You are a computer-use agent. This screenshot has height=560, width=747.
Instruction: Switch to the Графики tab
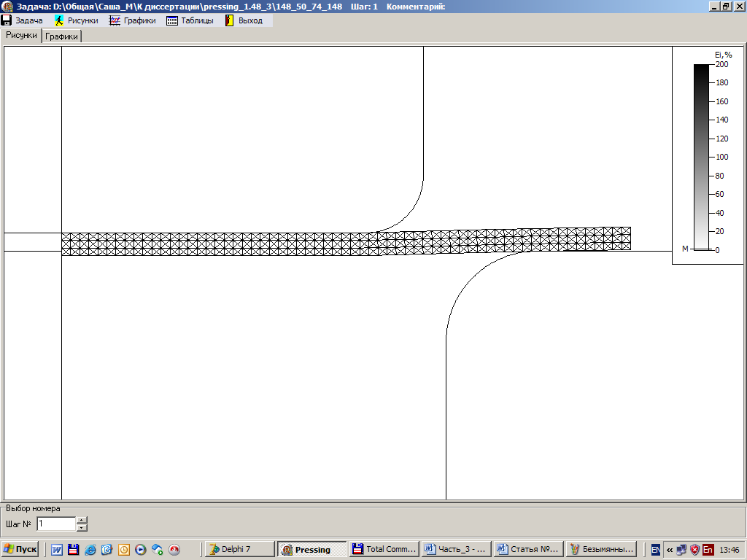point(62,36)
